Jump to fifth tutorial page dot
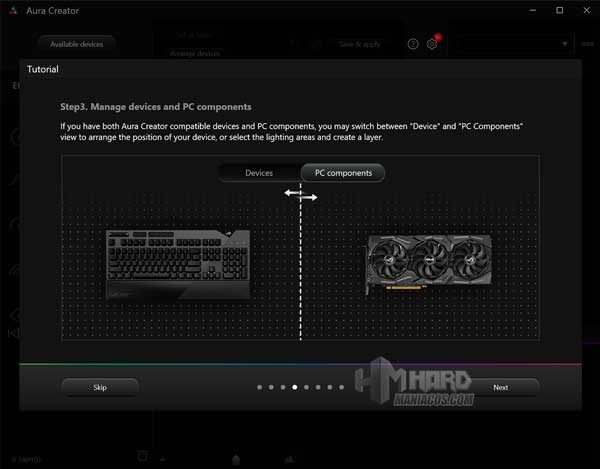This screenshot has height=469, width=600. click(x=306, y=387)
